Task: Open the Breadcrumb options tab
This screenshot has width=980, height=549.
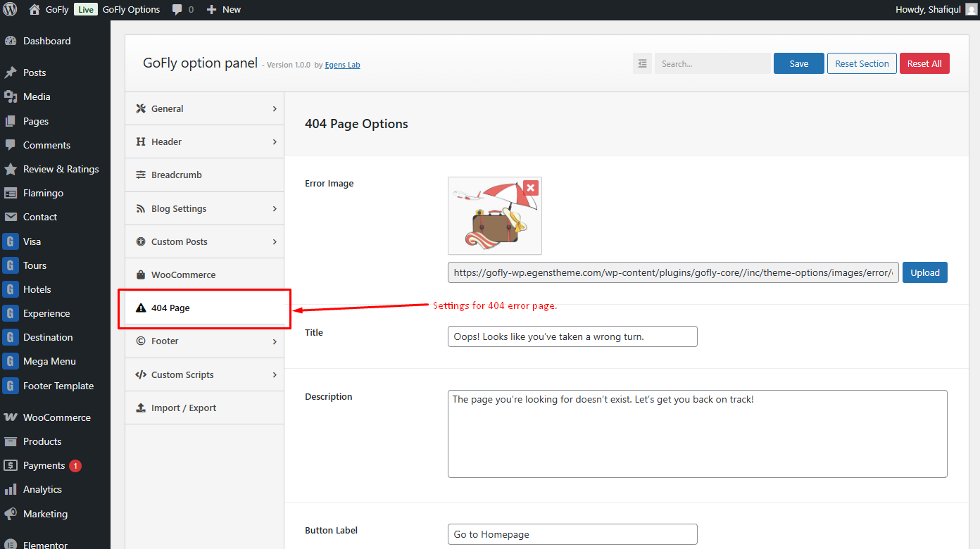Action: (205, 175)
